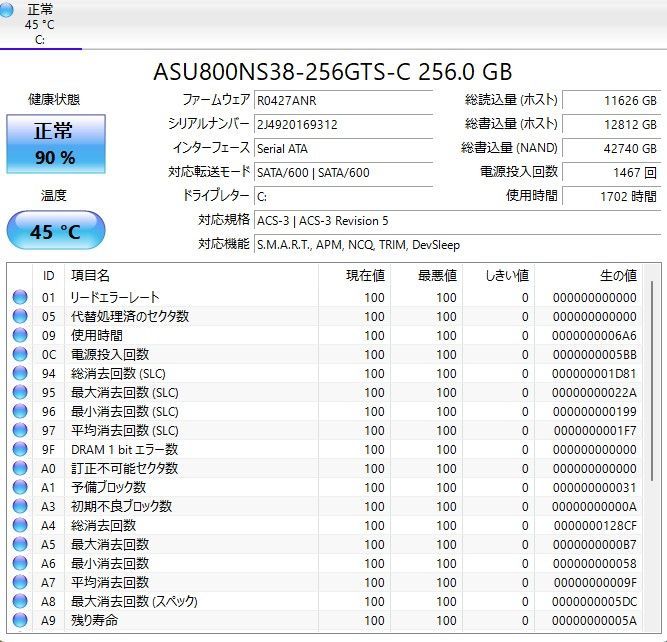
Task: Select the row named DRAM 1 bit エラー数
Action: (x=325, y=449)
